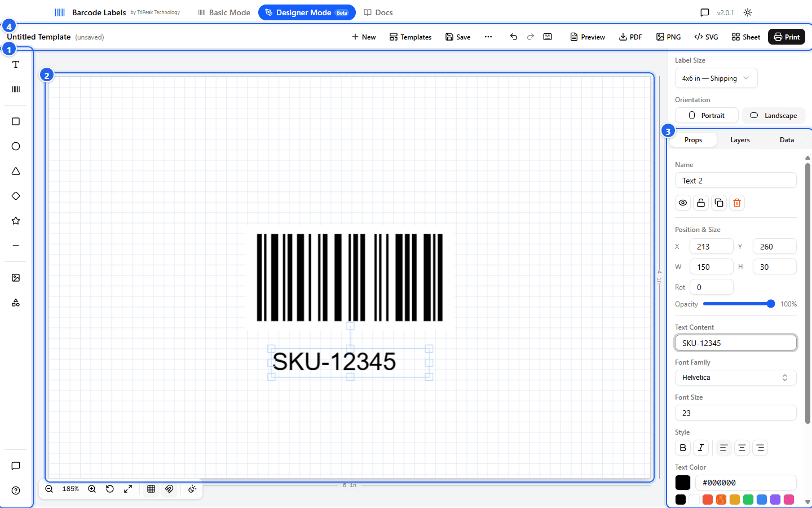Open the Docs page
Image resolution: width=812 pixels, height=508 pixels.
(x=378, y=12)
